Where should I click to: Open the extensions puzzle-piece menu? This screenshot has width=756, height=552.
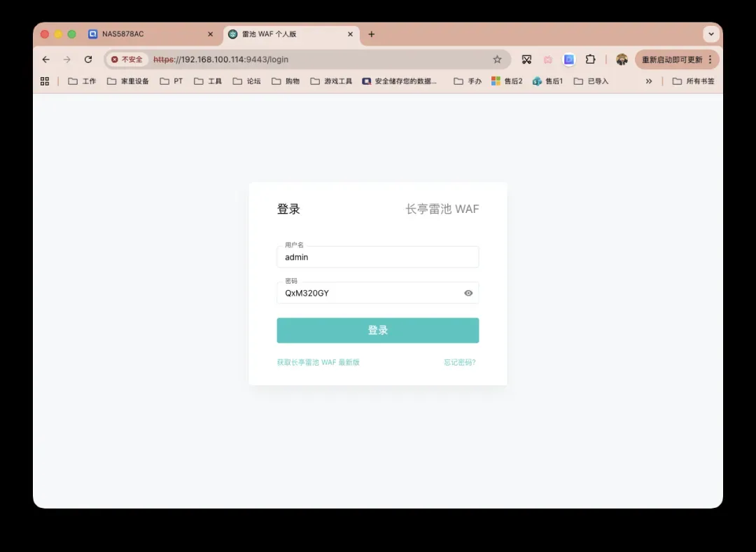[590, 60]
